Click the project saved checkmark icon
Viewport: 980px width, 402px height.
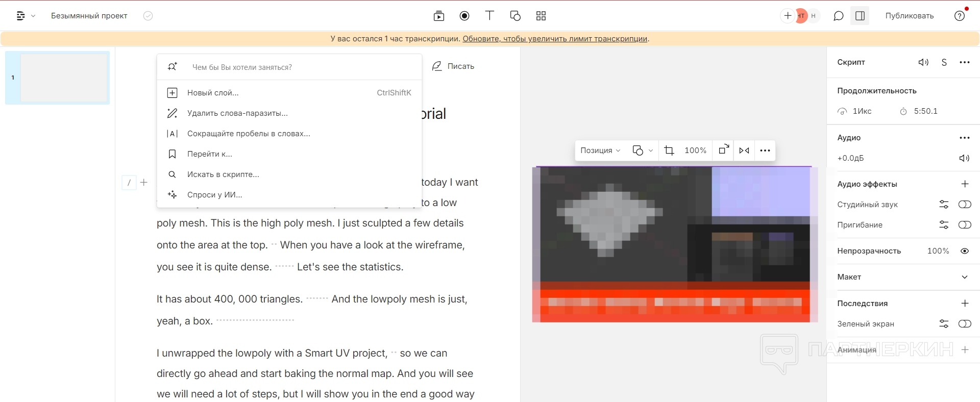(x=148, y=16)
